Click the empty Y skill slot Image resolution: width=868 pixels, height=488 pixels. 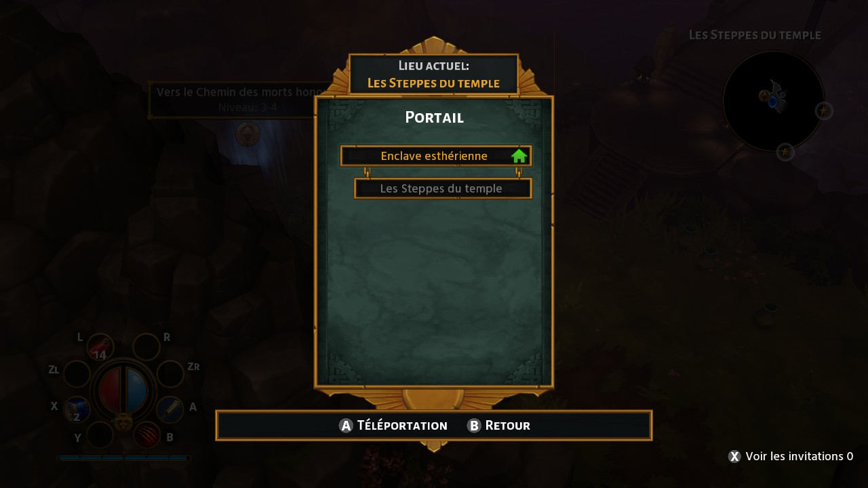[x=100, y=434]
